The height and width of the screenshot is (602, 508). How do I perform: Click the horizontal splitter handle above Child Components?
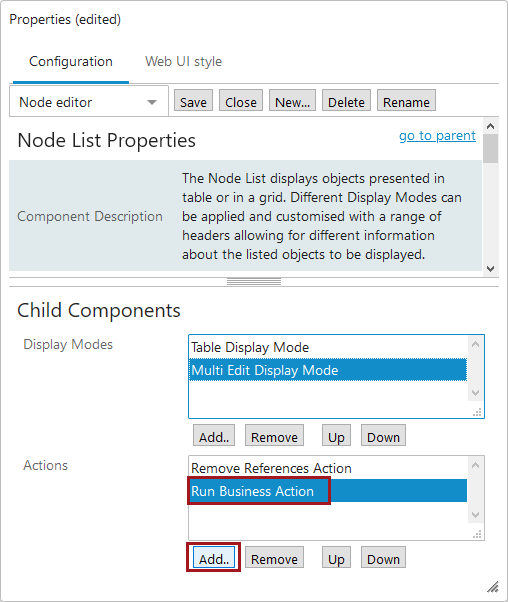coord(254,282)
